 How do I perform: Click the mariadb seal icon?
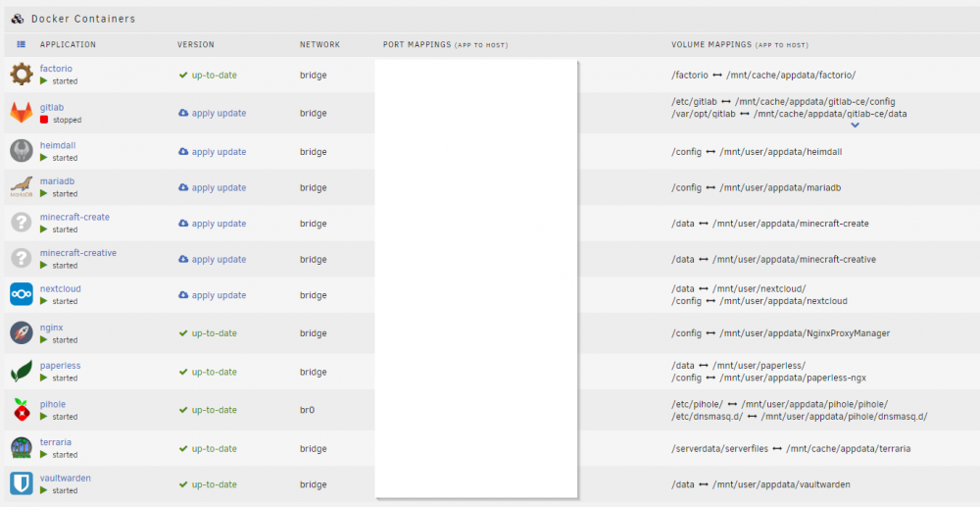pos(22,187)
